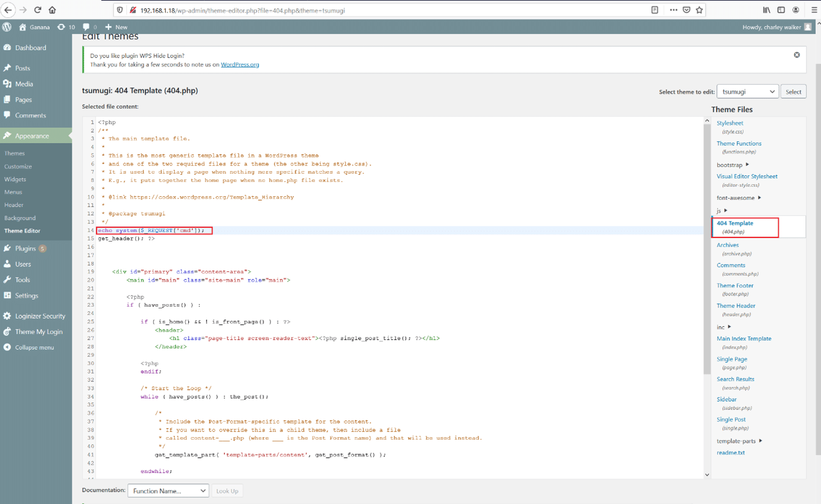Collapse the admin sidebar menu

[29, 347]
